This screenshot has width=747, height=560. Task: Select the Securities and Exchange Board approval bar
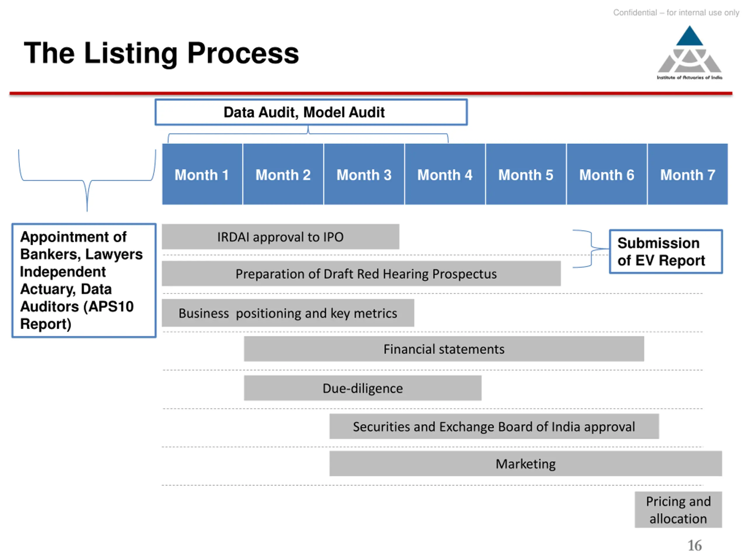(x=494, y=426)
